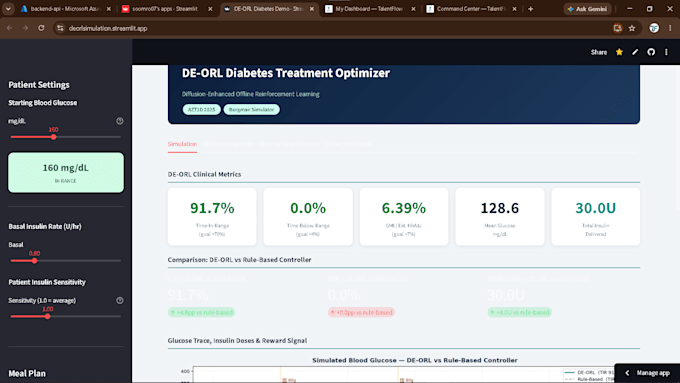Show help for Sensitivity slider
The image size is (680, 383).
click(120, 300)
